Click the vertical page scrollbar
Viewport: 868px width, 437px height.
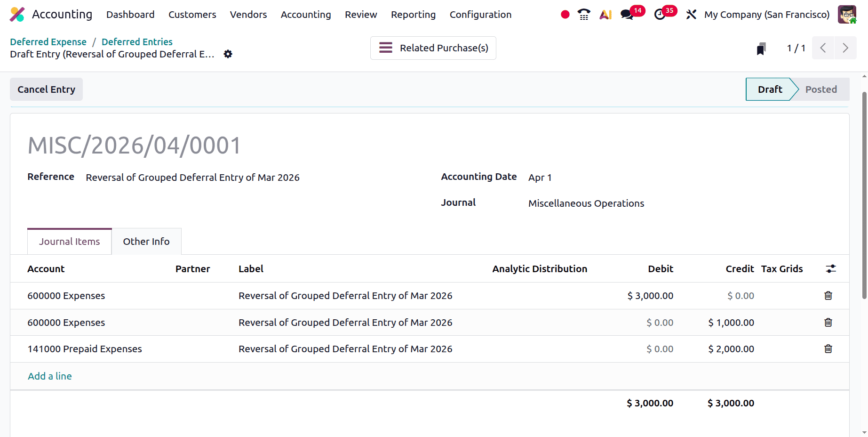click(x=864, y=195)
